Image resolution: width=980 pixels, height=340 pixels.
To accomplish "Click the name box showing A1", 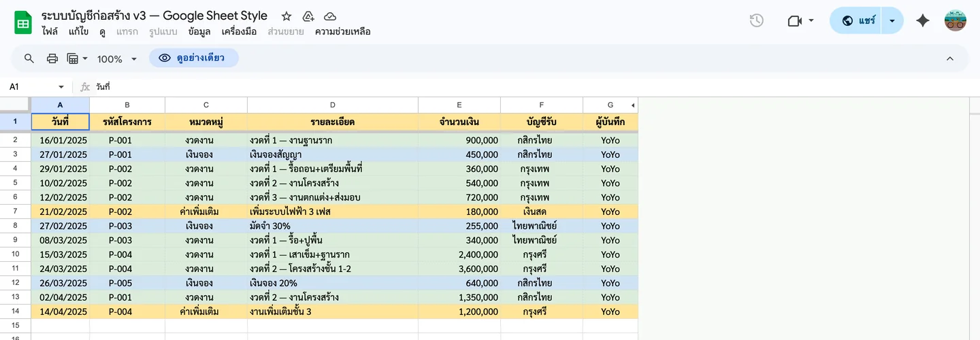I will 32,87.
